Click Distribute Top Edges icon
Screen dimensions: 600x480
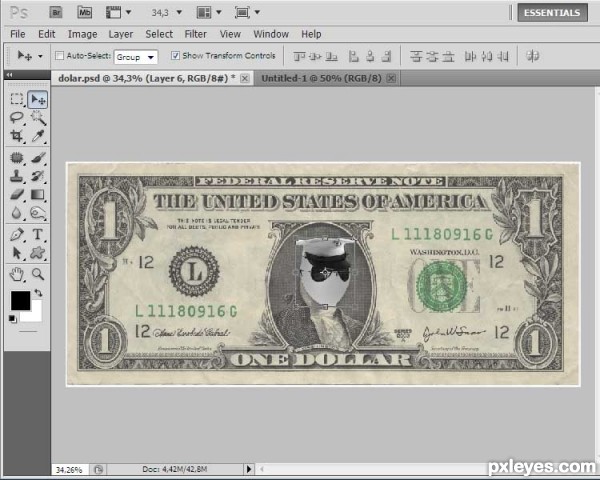pos(416,57)
